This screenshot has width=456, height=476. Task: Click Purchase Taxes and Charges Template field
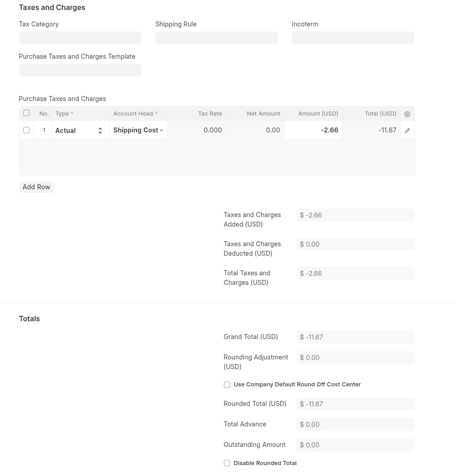(80, 70)
